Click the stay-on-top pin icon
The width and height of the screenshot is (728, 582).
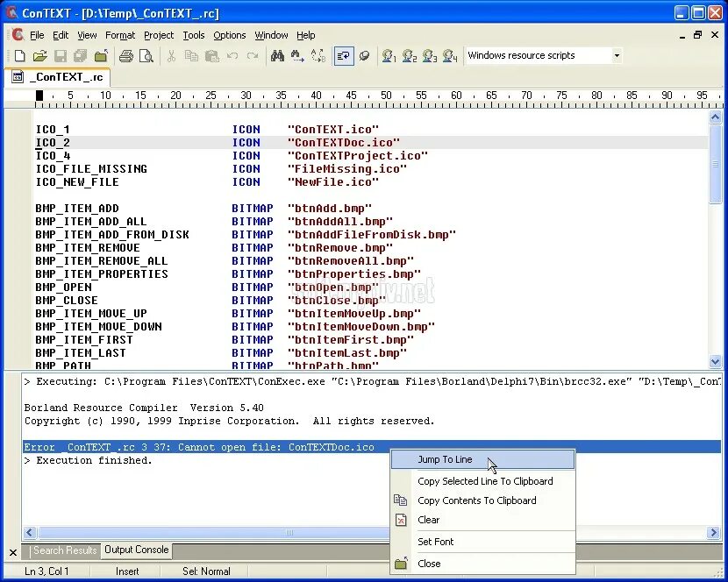(x=365, y=56)
